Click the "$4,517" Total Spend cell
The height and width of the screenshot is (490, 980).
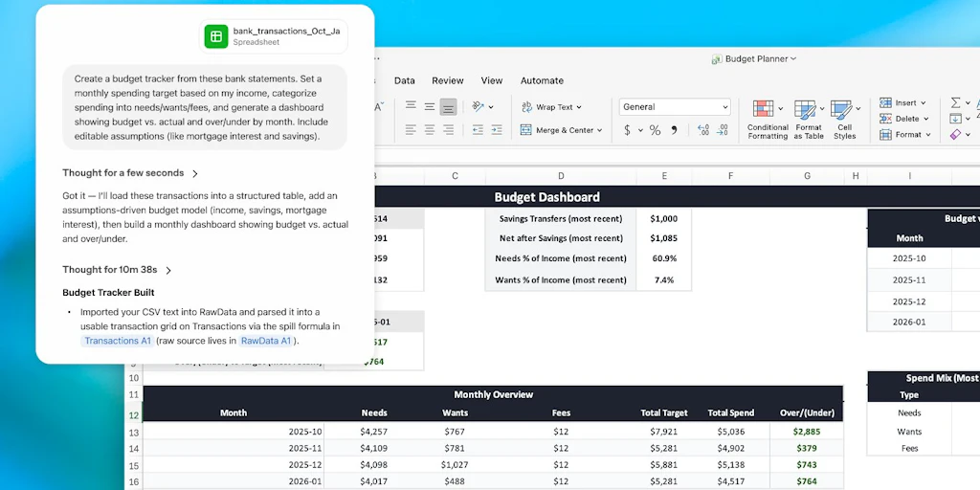[730, 481]
